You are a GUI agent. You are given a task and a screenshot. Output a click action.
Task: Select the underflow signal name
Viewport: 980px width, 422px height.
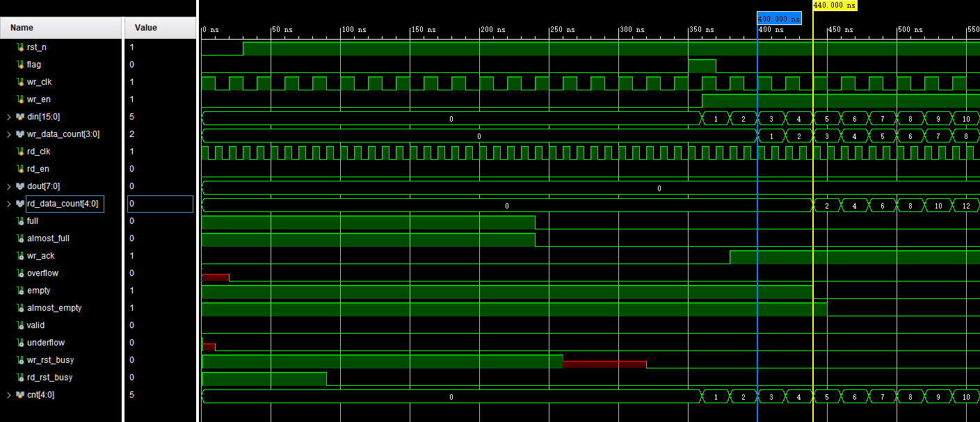tap(46, 343)
